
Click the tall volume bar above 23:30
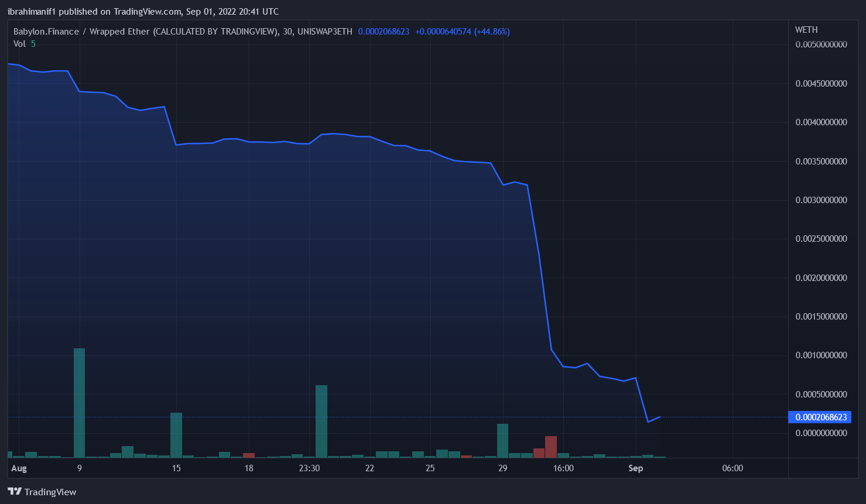pos(321,421)
